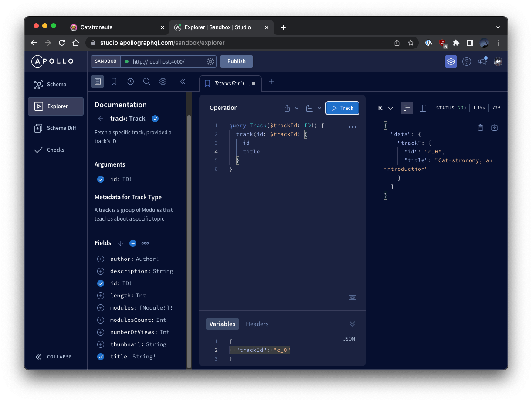Screen dimensions: 532x402
Task: Switch response to table view
Action: (423, 108)
